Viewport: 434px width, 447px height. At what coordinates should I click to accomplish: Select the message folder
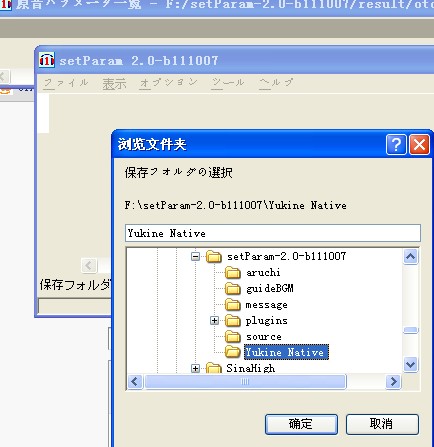click(266, 305)
